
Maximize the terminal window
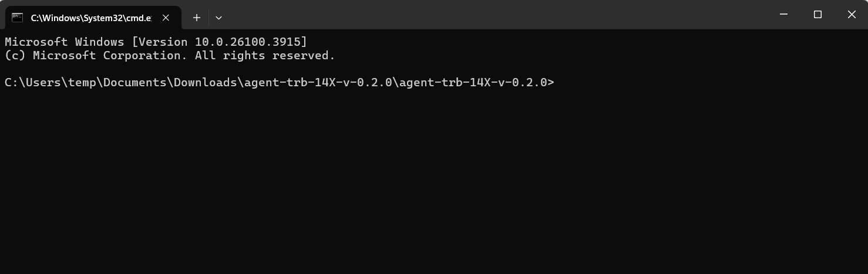pyautogui.click(x=817, y=15)
